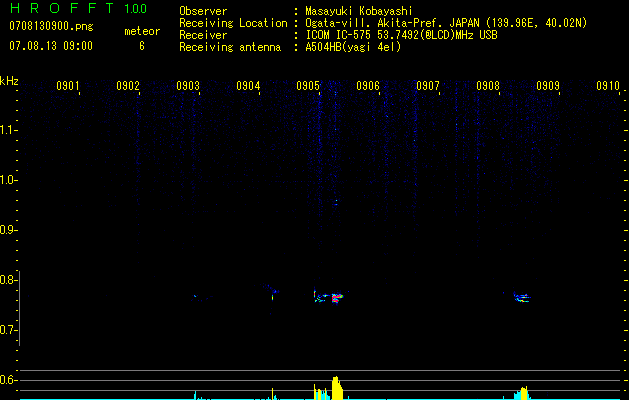Click the 0905 time axis marker
Image resolution: width=629 pixels, height=400 pixels.
pyautogui.click(x=308, y=86)
